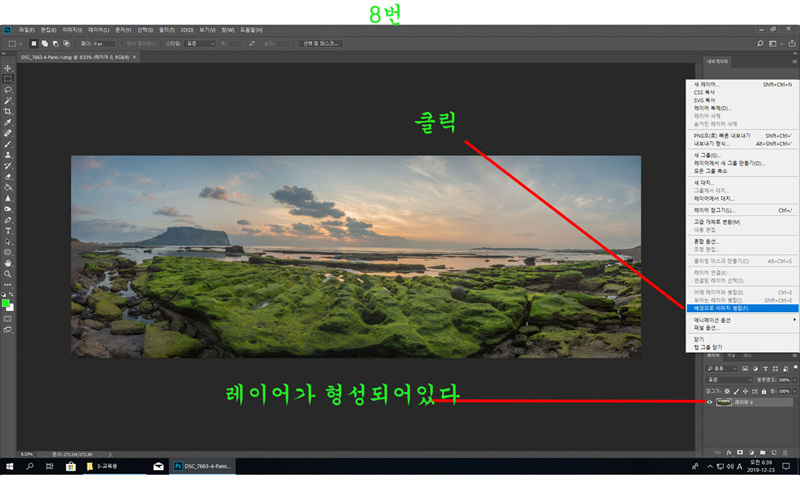
Task: Select the Brush tool
Action: click(x=8, y=144)
